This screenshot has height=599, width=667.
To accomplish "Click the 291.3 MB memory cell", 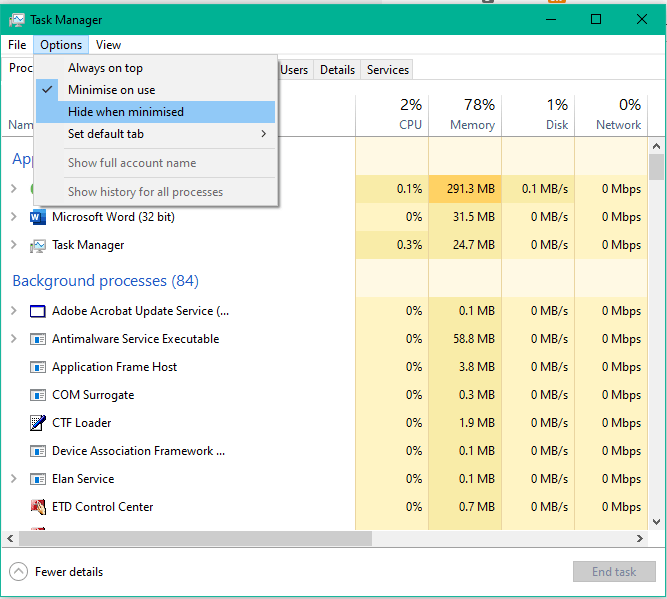I will coord(465,189).
